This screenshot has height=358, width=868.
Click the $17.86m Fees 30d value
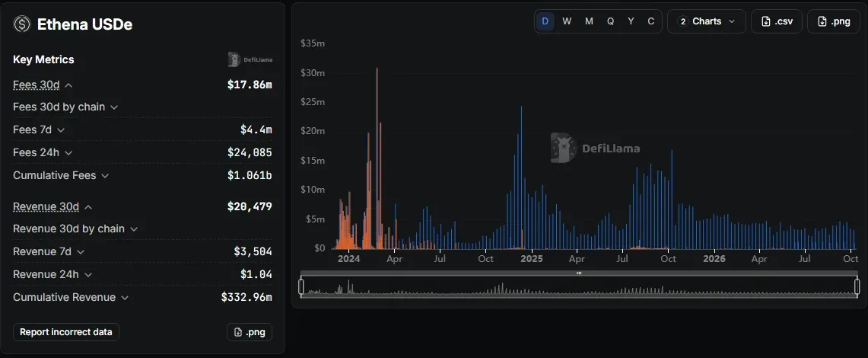(250, 85)
